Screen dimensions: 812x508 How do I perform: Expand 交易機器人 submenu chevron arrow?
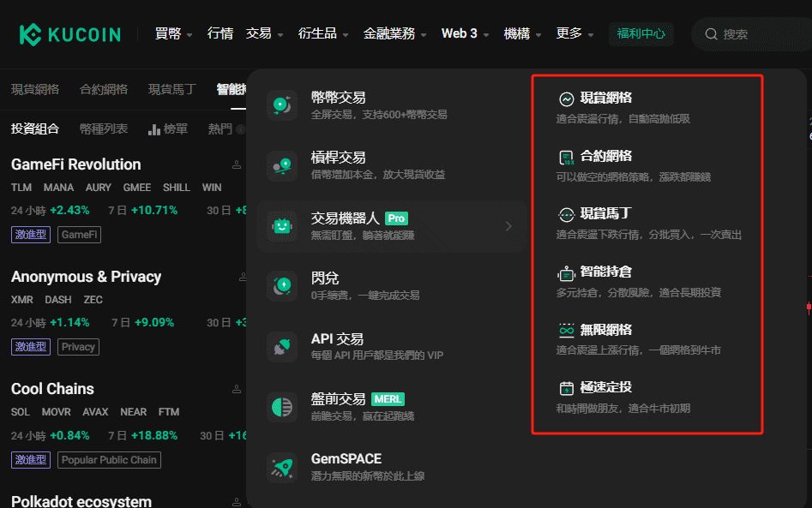click(x=508, y=226)
